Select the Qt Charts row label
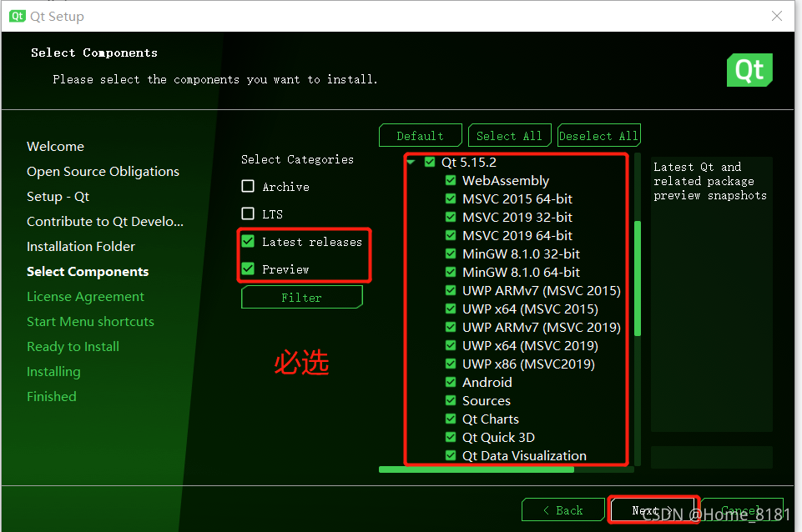This screenshot has height=532, width=802. coord(491,419)
